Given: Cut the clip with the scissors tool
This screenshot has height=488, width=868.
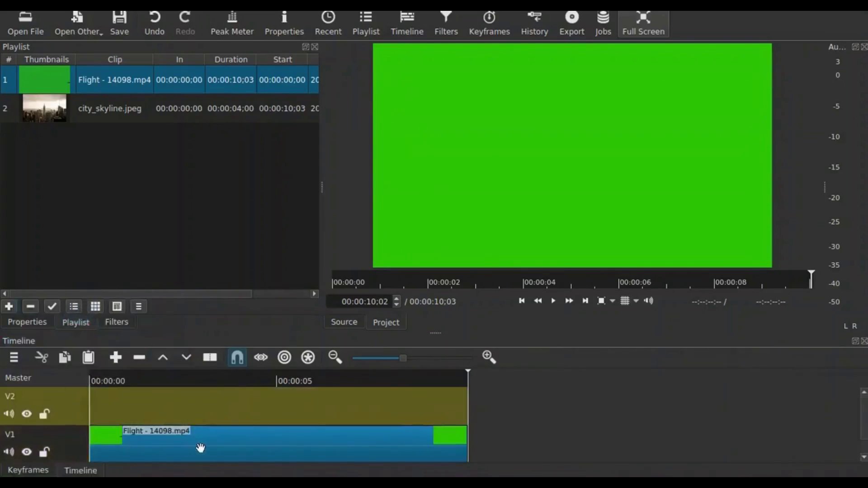Looking at the screenshot, I should point(41,357).
